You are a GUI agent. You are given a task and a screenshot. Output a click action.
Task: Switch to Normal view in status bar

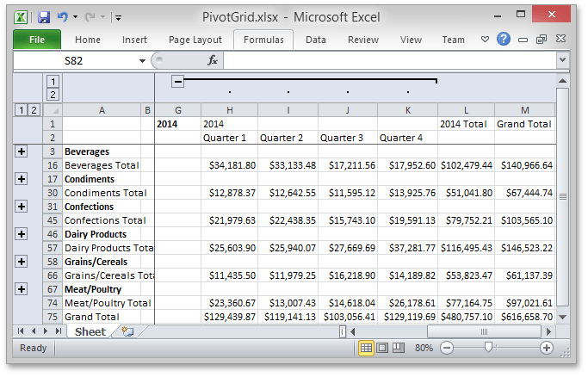tap(366, 348)
